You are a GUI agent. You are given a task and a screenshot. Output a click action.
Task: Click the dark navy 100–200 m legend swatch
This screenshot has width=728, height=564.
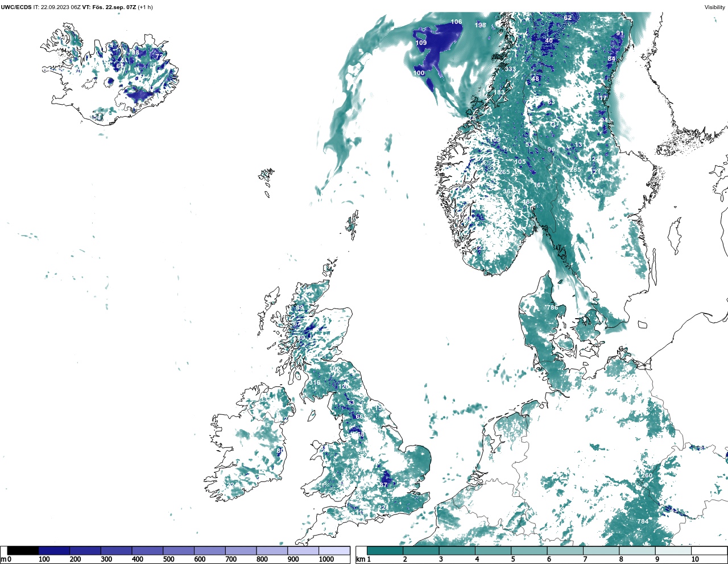pyautogui.click(x=55, y=550)
